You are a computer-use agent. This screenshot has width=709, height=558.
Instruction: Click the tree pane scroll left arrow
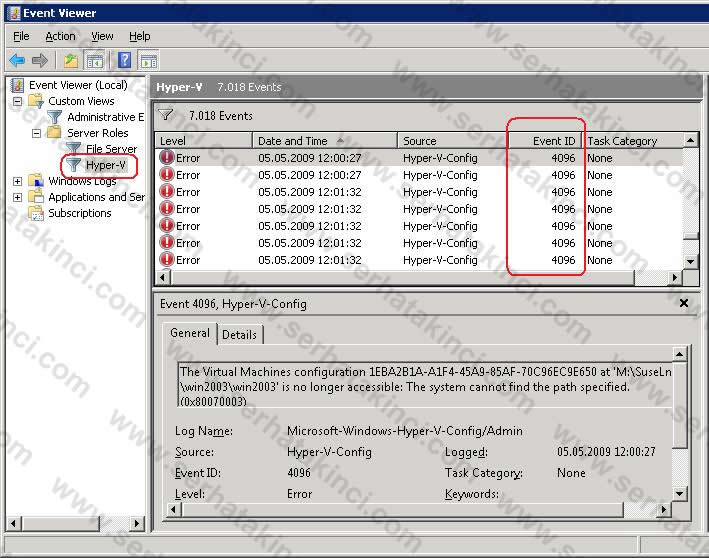[x=14, y=524]
